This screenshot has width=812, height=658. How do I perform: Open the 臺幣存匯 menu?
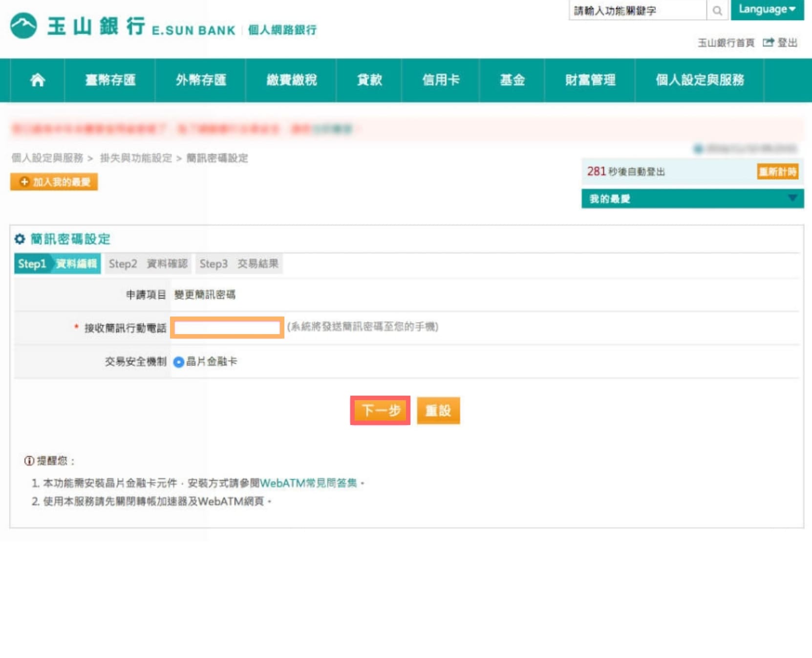click(110, 80)
